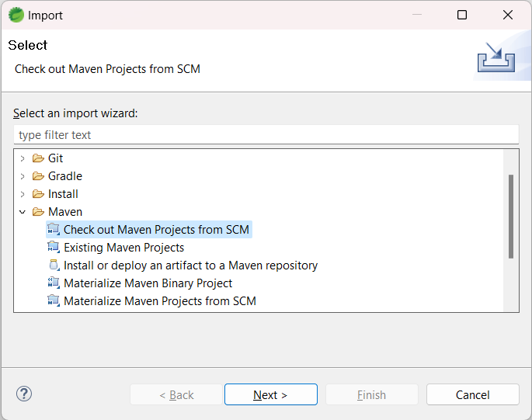The width and height of the screenshot is (532, 420).
Task: Click the wizard list vertical scrollbar
Action: (510, 217)
